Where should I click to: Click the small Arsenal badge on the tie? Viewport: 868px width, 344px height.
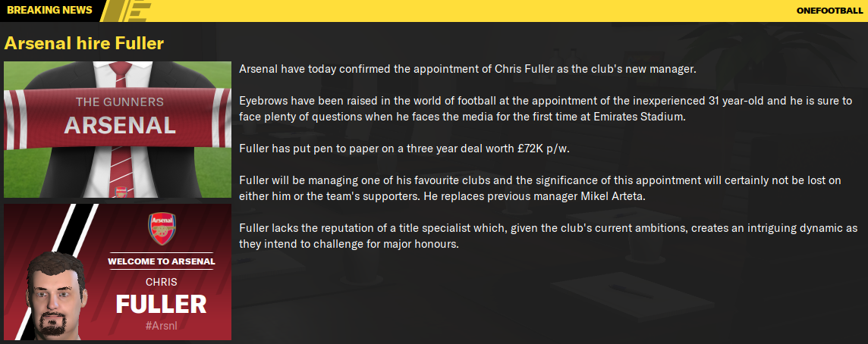pyautogui.click(x=118, y=189)
